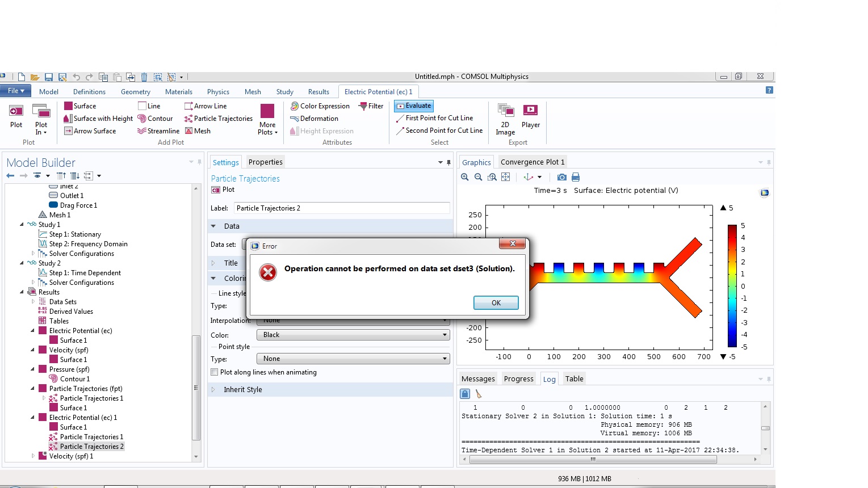868x488 pixels.
Task: Click the Color Expression attribute icon
Action: (295, 106)
